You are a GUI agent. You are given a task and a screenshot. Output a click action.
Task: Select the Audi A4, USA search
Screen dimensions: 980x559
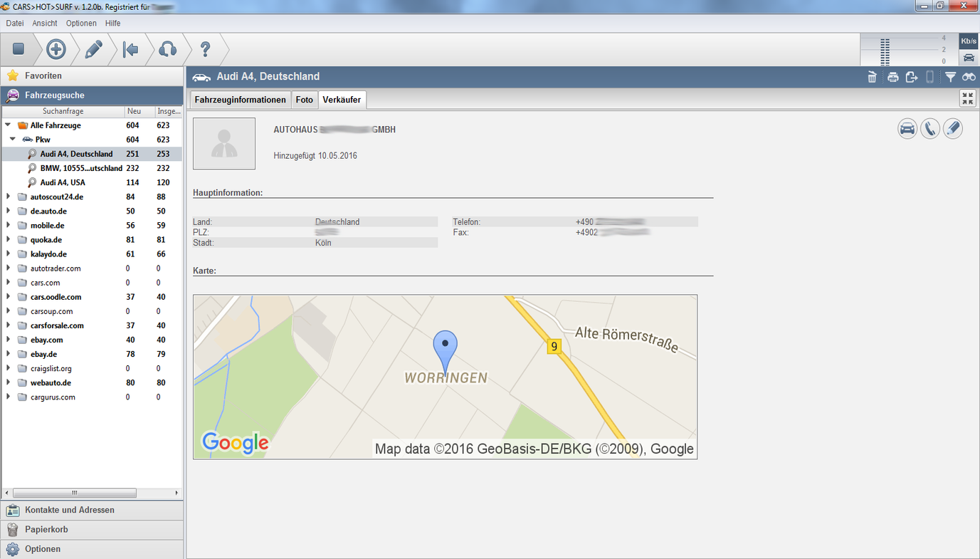[92, 182]
